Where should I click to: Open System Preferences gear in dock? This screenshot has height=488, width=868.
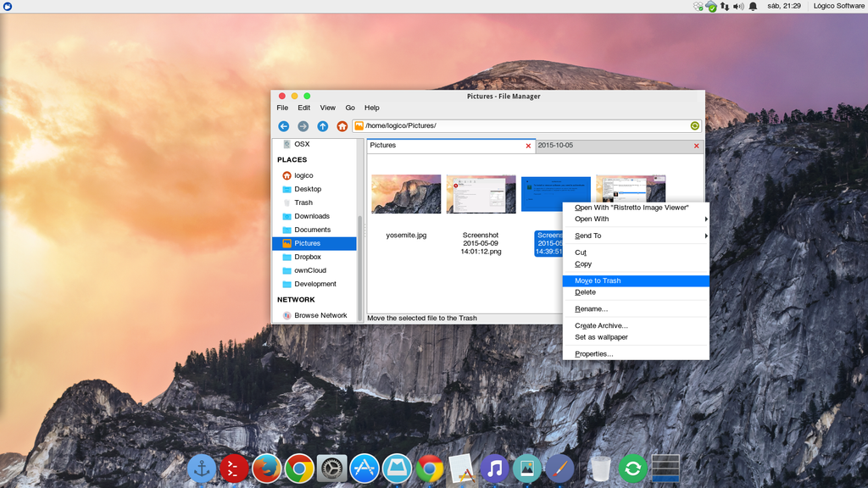coord(332,469)
